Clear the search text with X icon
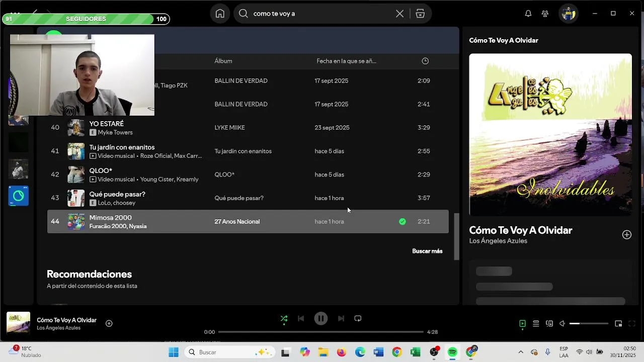This screenshot has height=362, width=644. (399, 14)
